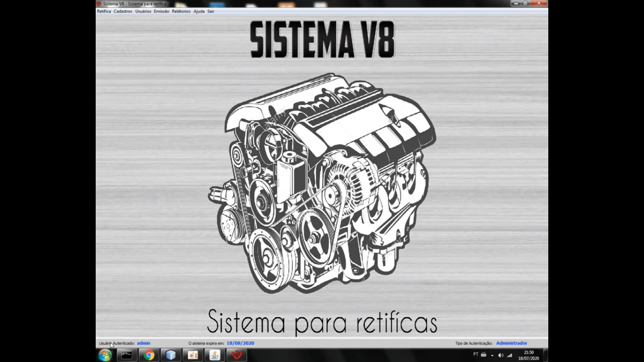The image size is (644, 362).
Task: Click Sair in the menu bar
Action: pos(211,11)
